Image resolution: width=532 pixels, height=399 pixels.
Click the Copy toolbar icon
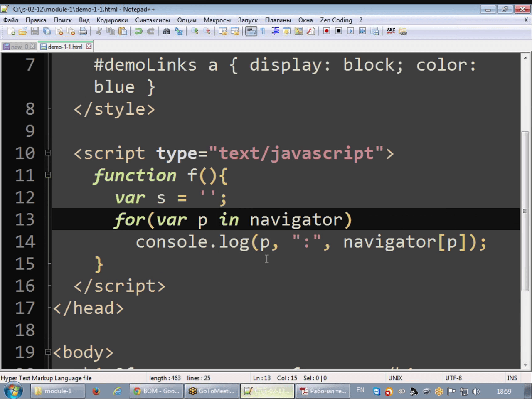point(111,31)
